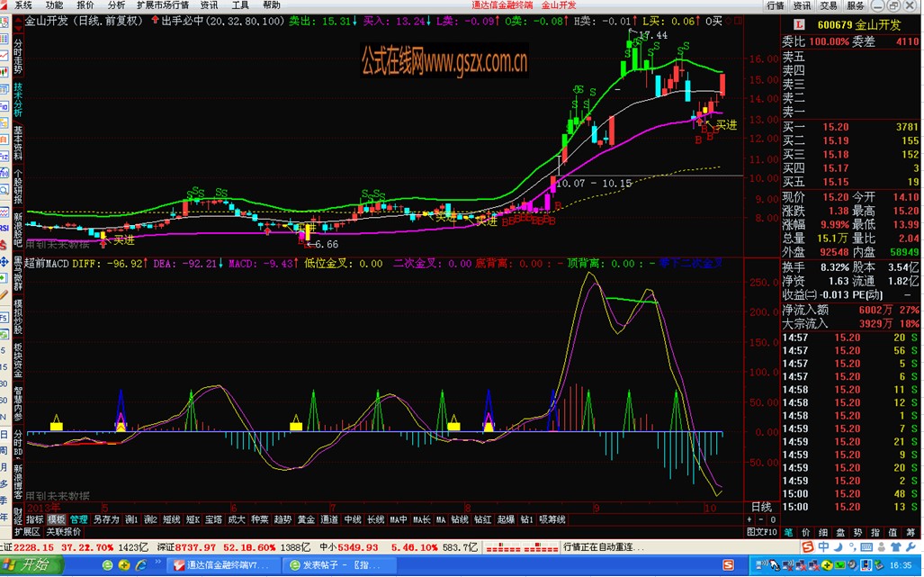
Task: Select the 势 tab in quote panel
Action: [858, 532]
